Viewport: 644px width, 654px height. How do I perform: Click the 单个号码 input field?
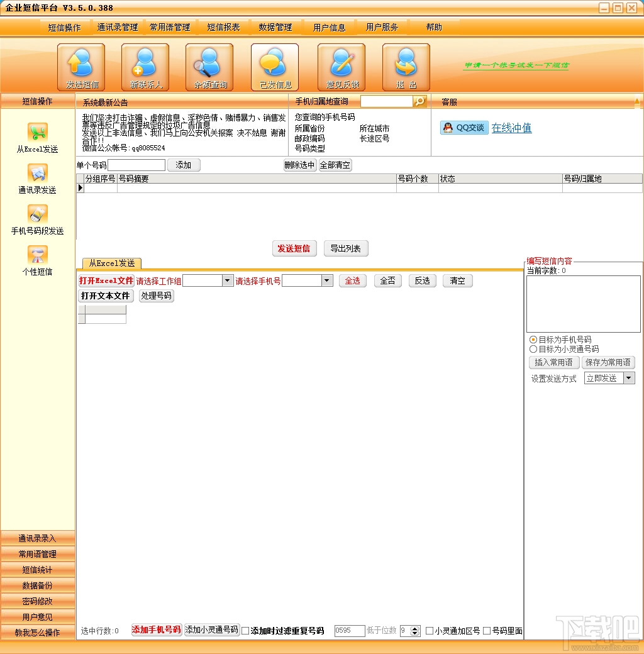click(136, 165)
